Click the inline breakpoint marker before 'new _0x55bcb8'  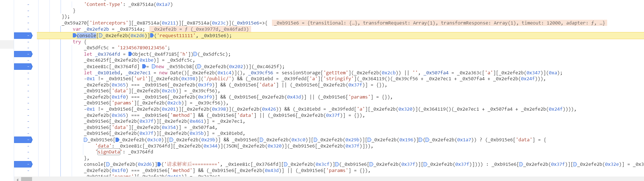154,66
